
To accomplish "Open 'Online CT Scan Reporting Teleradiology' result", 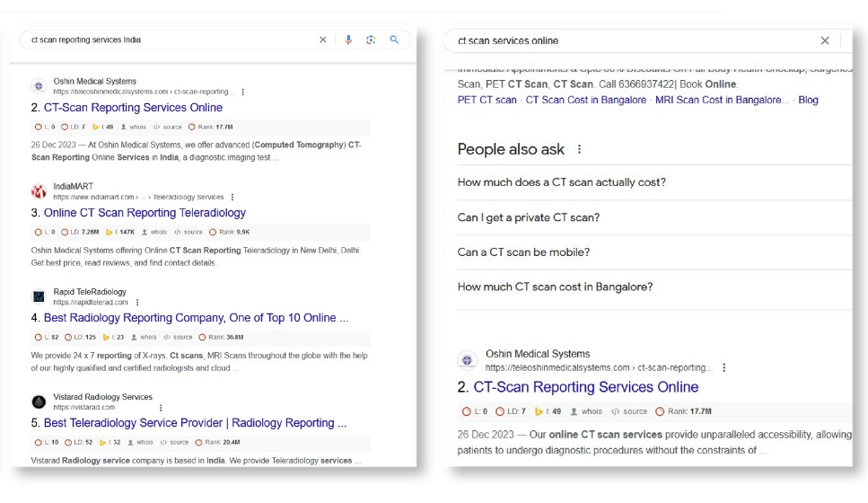I will (x=145, y=213).
